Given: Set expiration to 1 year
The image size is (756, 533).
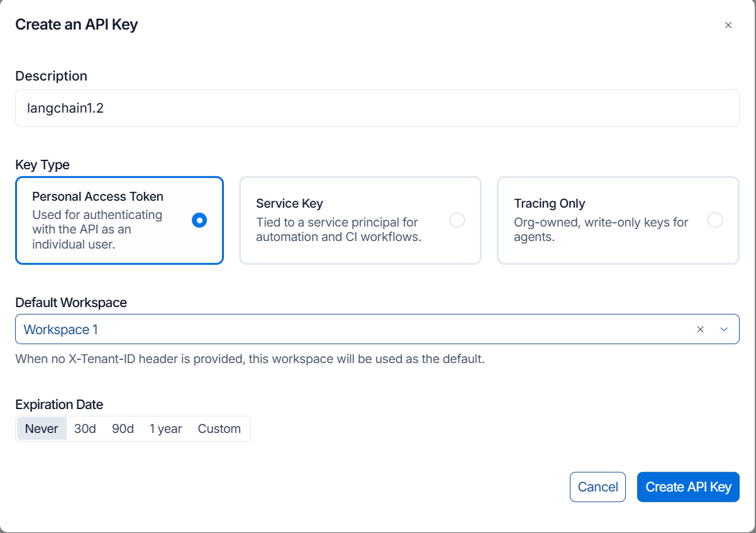Looking at the screenshot, I should [x=165, y=429].
